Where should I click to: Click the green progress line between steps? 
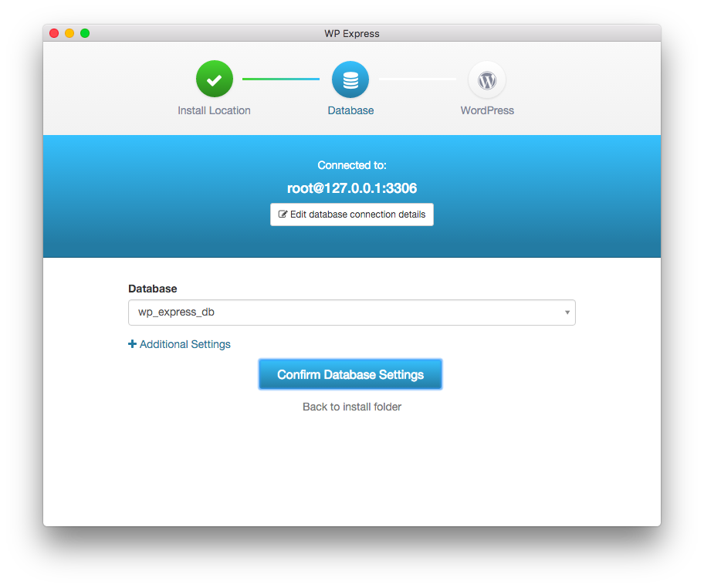[280, 79]
